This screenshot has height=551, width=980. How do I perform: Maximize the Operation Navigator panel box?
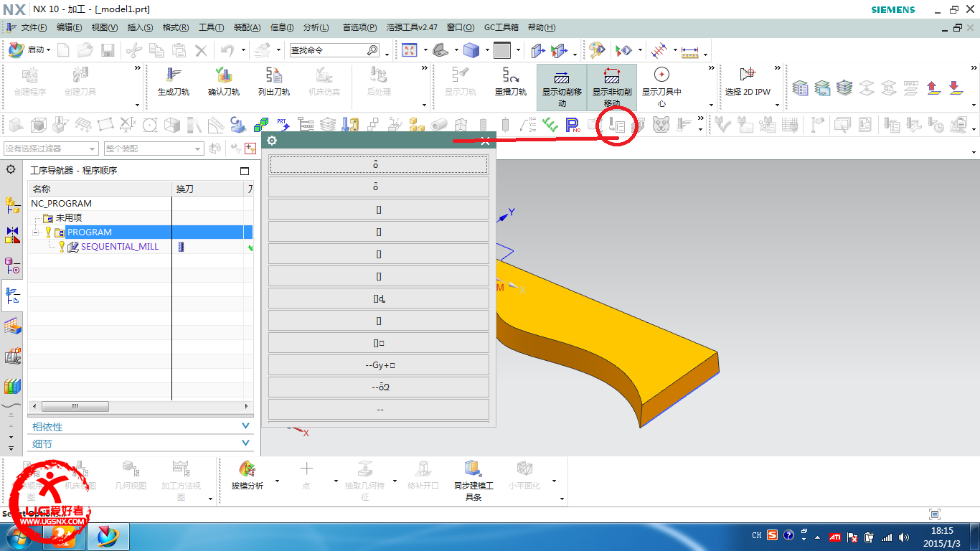click(x=245, y=171)
